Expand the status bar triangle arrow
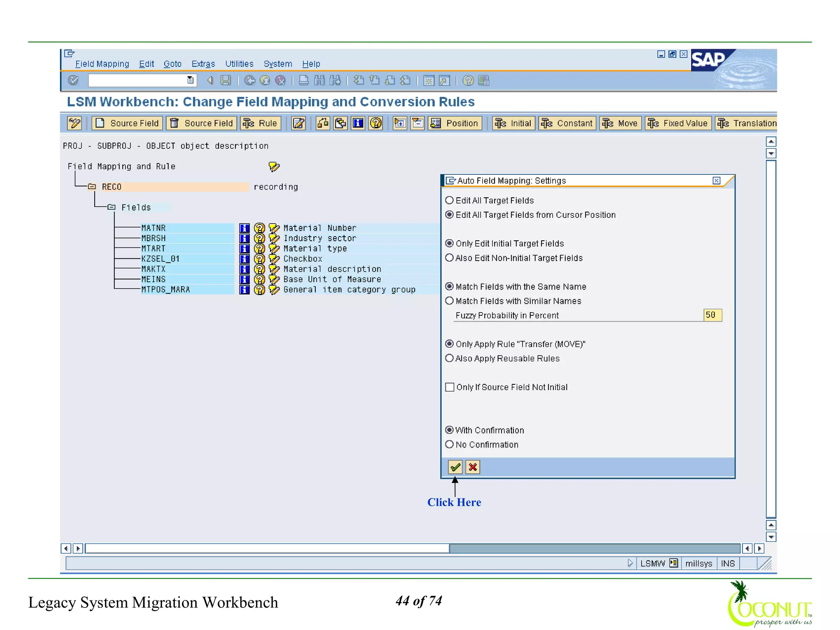Image resolution: width=840 pixels, height=630 pixels. [630, 563]
